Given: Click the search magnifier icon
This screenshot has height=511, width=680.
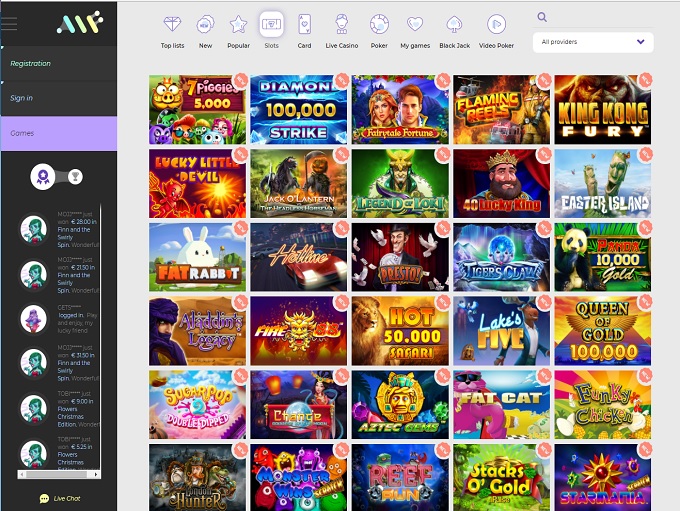Looking at the screenshot, I should (x=542, y=17).
